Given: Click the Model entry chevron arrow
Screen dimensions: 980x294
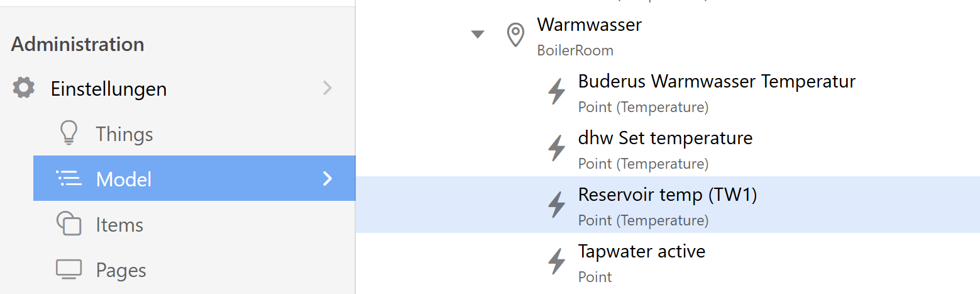Looking at the screenshot, I should click(328, 179).
